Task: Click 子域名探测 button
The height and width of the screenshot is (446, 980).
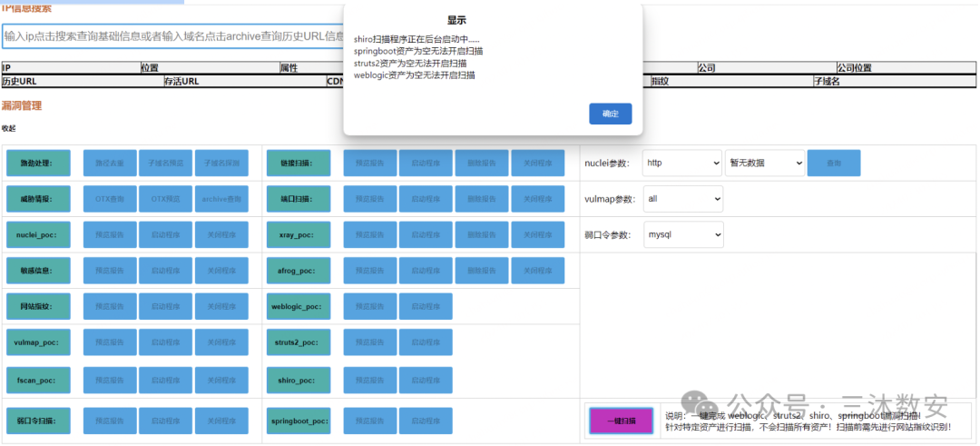Action: [x=221, y=163]
